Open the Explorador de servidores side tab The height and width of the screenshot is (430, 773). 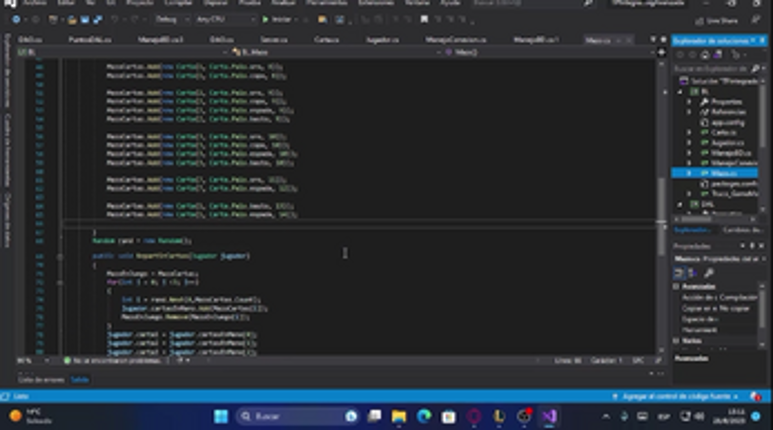pyautogui.click(x=7, y=70)
